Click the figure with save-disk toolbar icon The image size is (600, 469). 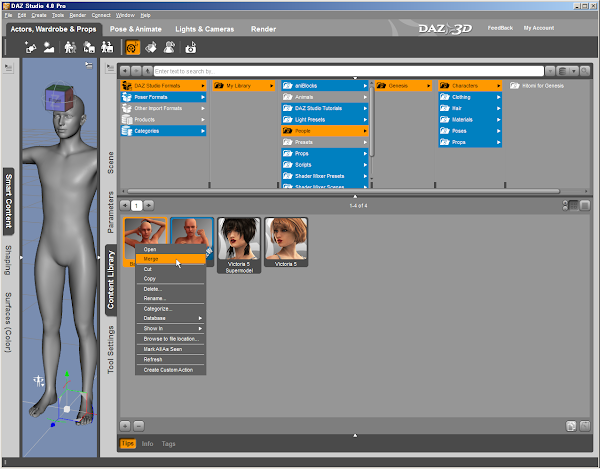pos(89,48)
